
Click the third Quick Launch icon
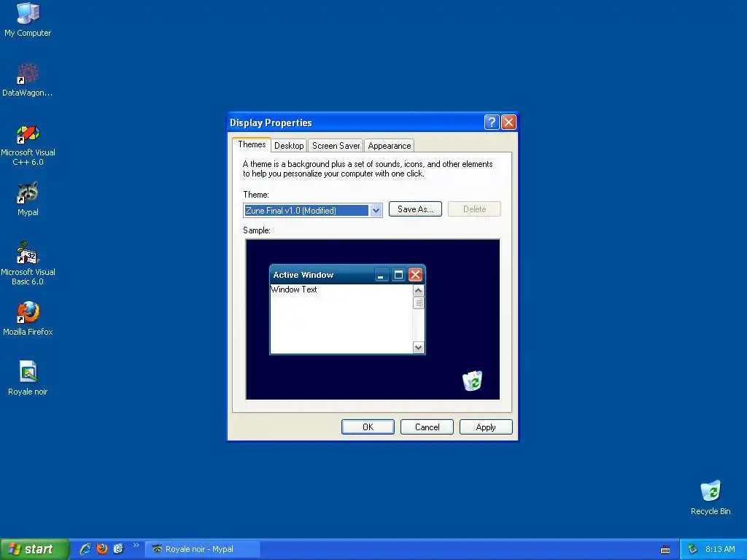click(119, 549)
